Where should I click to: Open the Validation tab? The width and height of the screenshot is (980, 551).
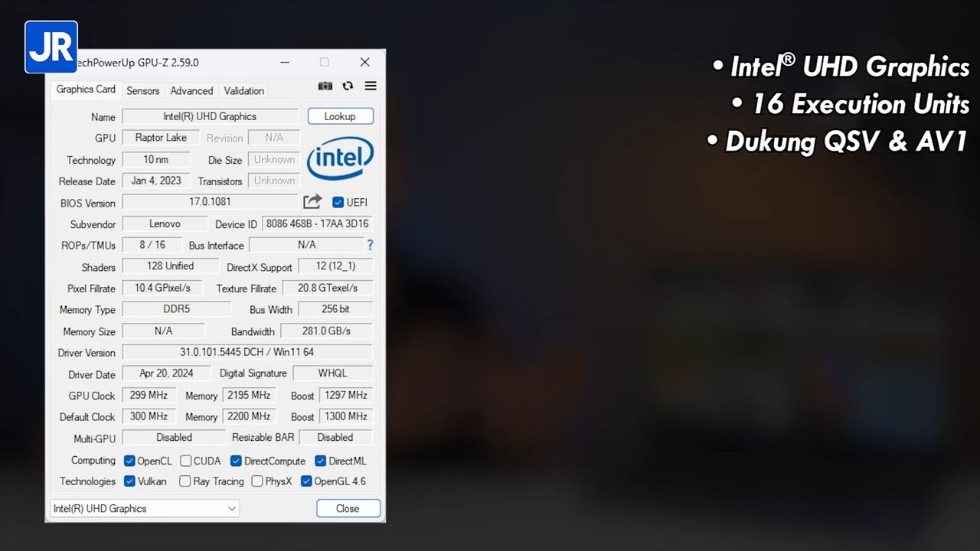[x=244, y=90]
